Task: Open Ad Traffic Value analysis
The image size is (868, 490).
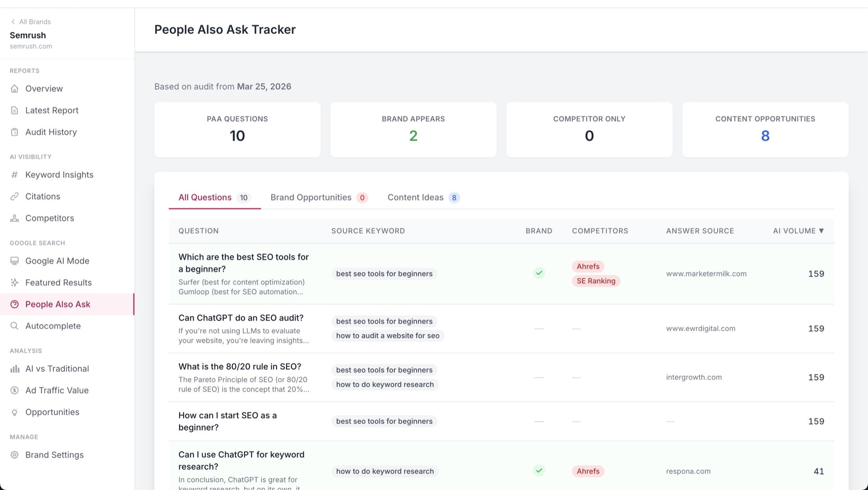Action: (x=57, y=391)
